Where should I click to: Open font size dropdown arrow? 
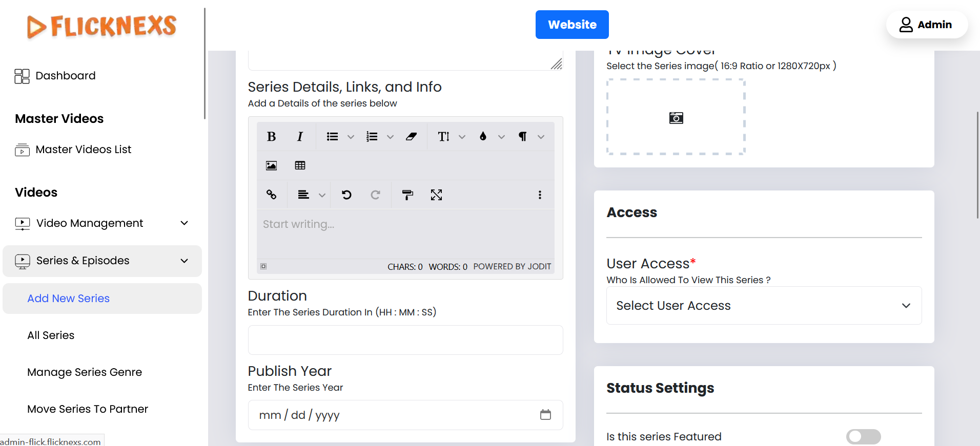[x=462, y=137]
